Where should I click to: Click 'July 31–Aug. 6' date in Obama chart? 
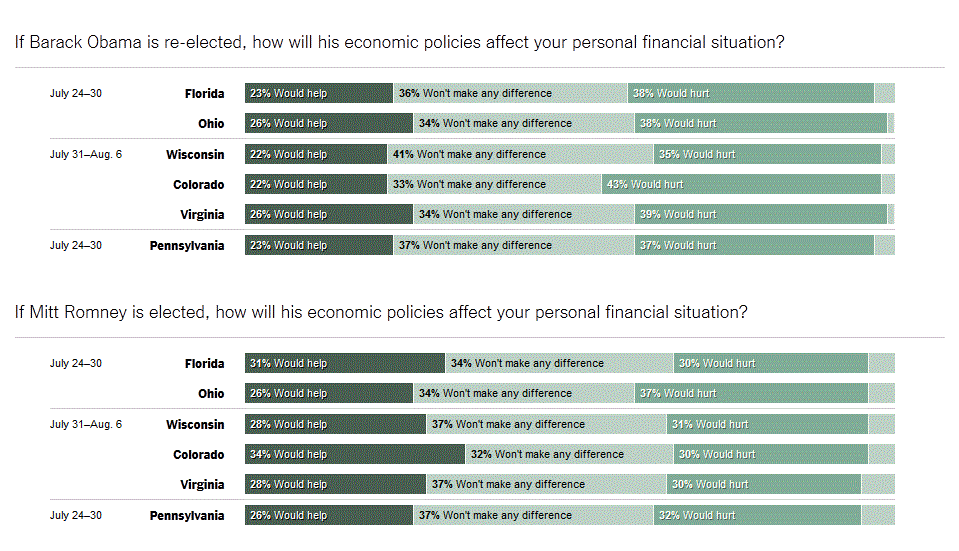coord(86,155)
